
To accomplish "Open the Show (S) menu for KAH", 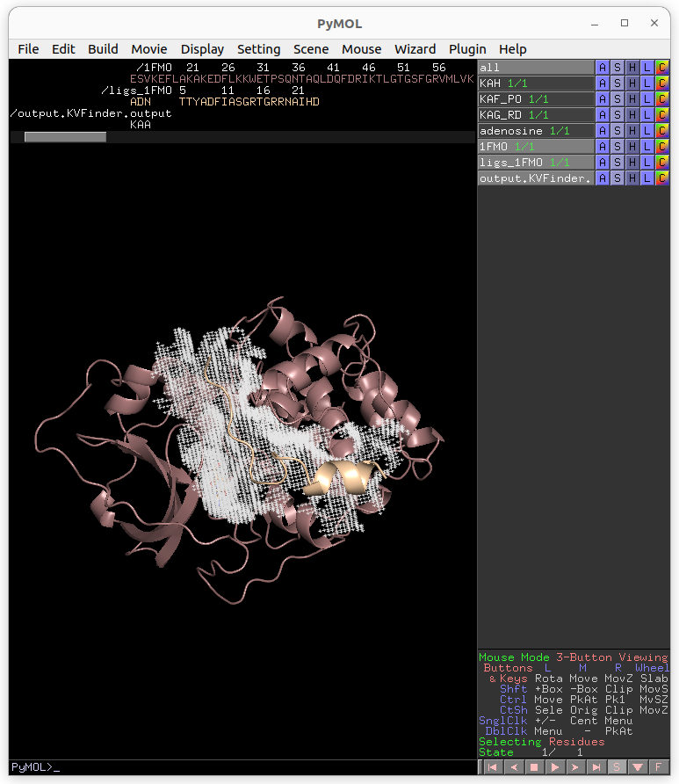I will point(618,83).
